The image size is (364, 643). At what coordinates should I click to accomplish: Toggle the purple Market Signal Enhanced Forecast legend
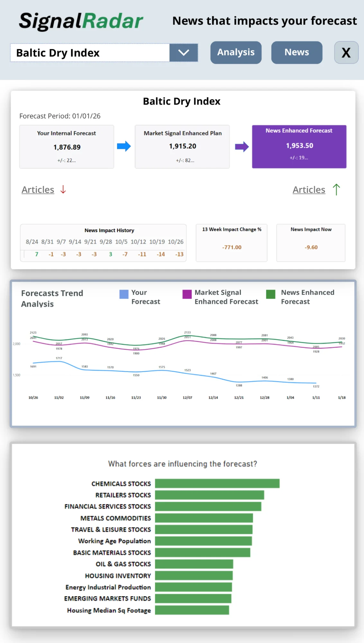187,294
